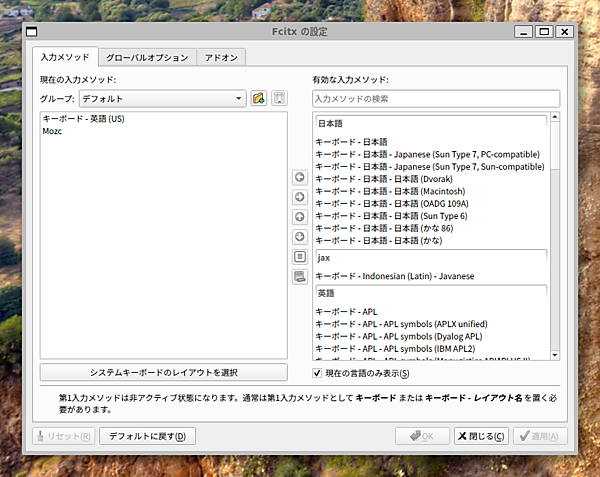Switch to the グローバルオプション tab
Screen dimensions: 600x477
click(147, 57)
